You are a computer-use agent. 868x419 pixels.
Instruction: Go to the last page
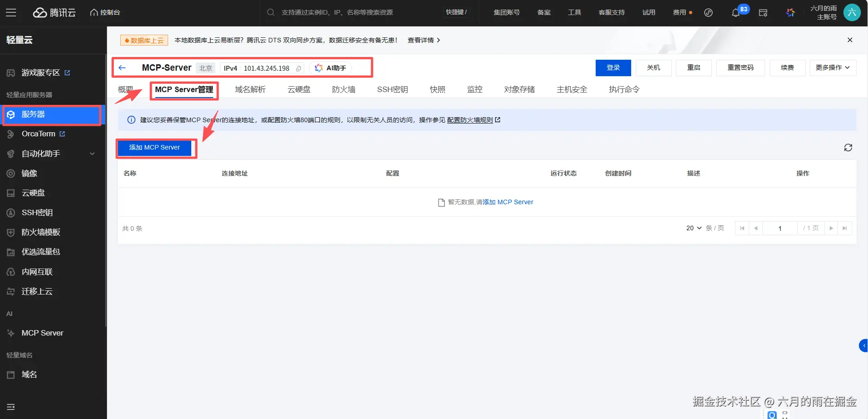coord(845,228)
